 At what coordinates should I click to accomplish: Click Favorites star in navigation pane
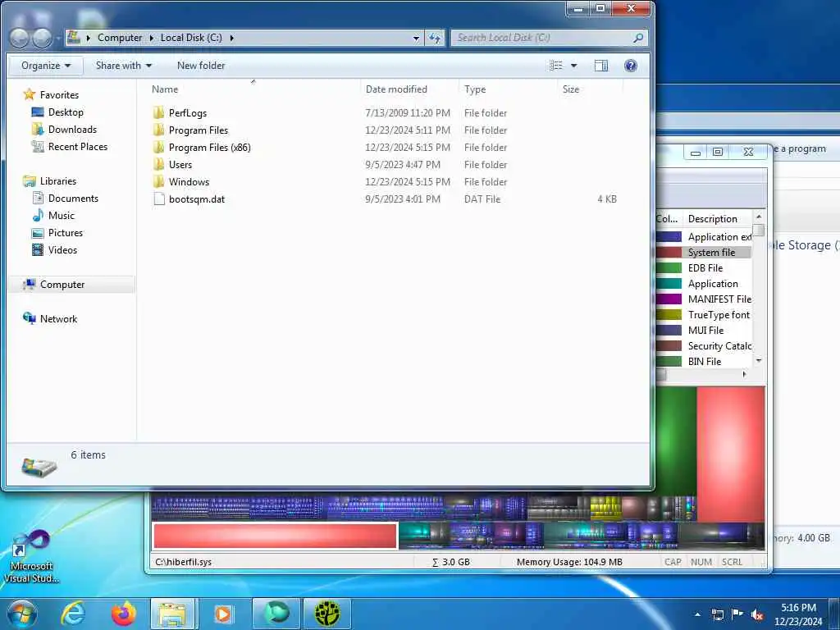pos(29,95)
